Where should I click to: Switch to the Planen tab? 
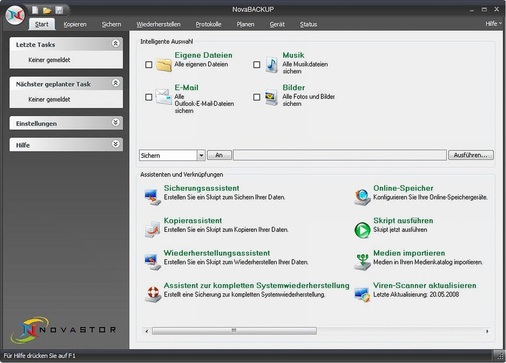(x=245, y=24)
